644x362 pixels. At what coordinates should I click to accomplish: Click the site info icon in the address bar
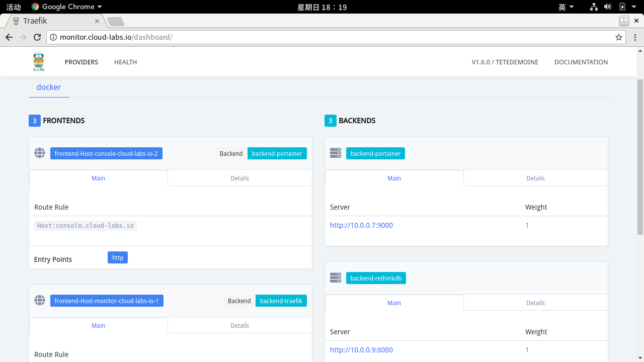click(53, 37)
